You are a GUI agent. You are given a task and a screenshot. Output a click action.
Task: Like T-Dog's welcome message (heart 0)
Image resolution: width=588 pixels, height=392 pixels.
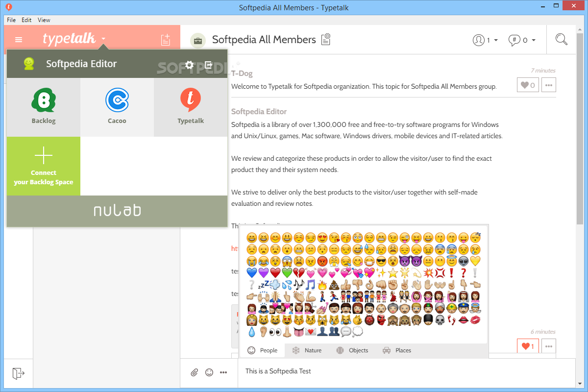(x=528, y=85)
